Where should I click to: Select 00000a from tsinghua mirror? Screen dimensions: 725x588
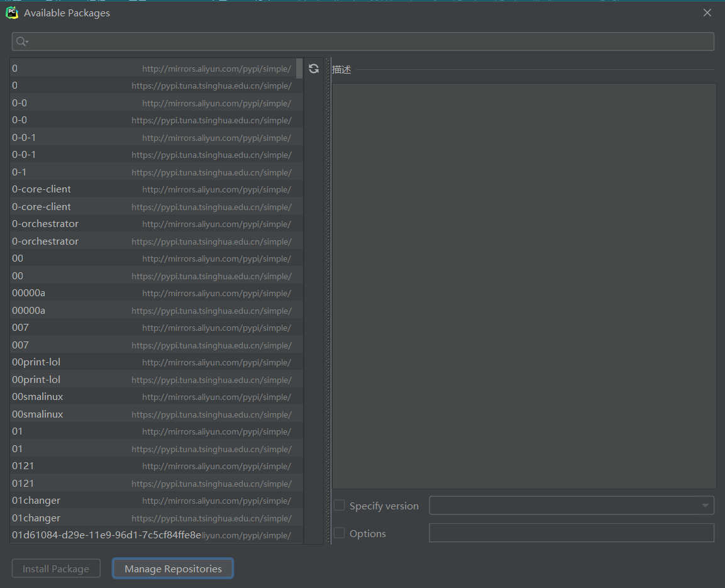[x=157, y=310]
